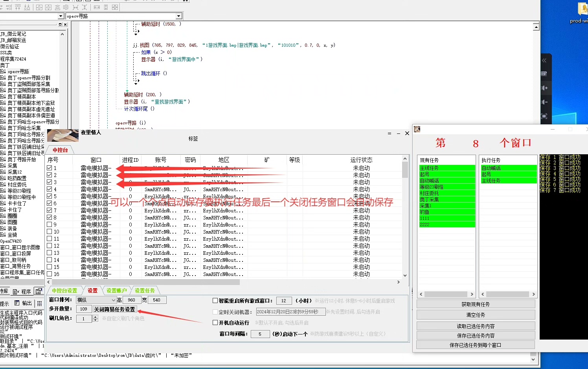The width and height of the screenshot is (588, 369).
Task: Collapse the side toolbar with double-chevron icon
Action: 544,60
